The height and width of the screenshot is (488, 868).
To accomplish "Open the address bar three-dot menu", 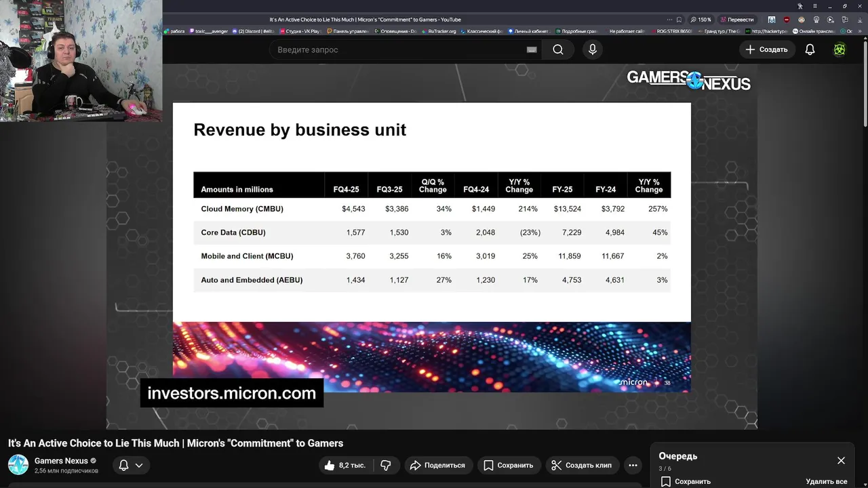I will 669,20.
